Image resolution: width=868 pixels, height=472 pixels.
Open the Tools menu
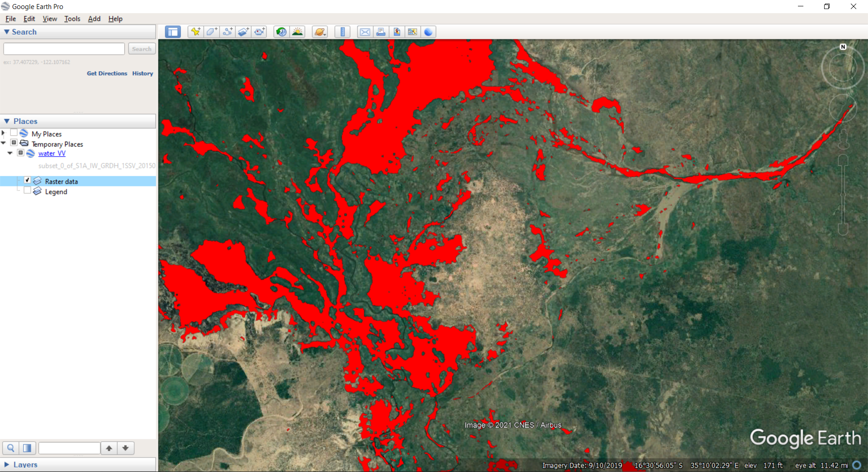72,19
